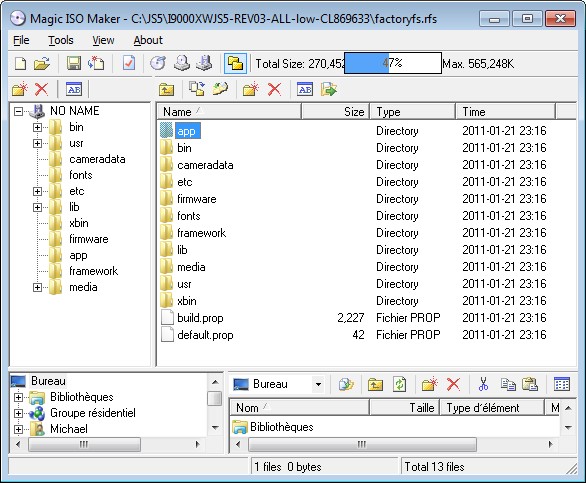Rename the file via the AB icon in the image list toolbar
Viewport: 586px width, 483px height.
[305, 89]
